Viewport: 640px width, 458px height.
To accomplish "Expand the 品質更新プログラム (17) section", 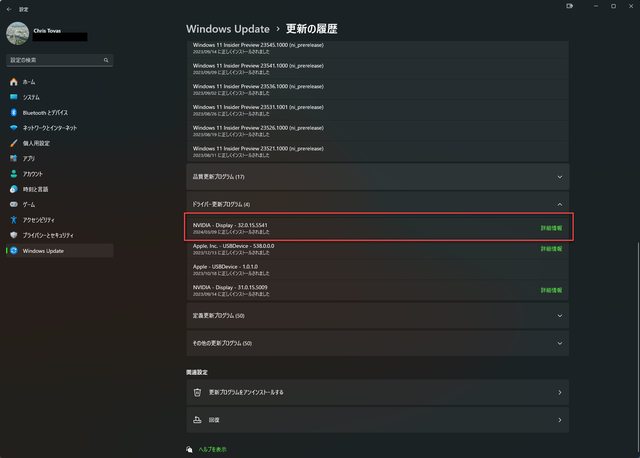I will (377, 177).
